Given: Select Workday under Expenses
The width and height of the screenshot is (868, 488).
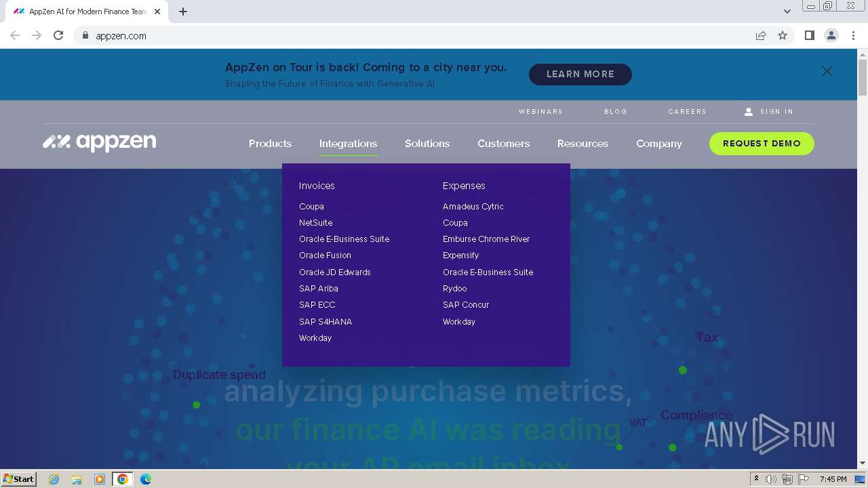Looking at the screenshot, I should click(x=459, y=321).
